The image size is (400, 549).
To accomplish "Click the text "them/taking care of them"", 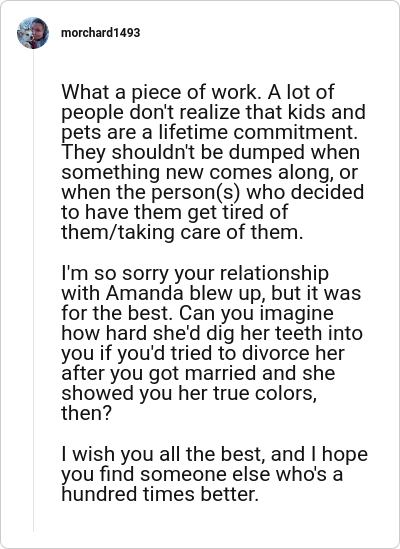I will click(180, 233).
